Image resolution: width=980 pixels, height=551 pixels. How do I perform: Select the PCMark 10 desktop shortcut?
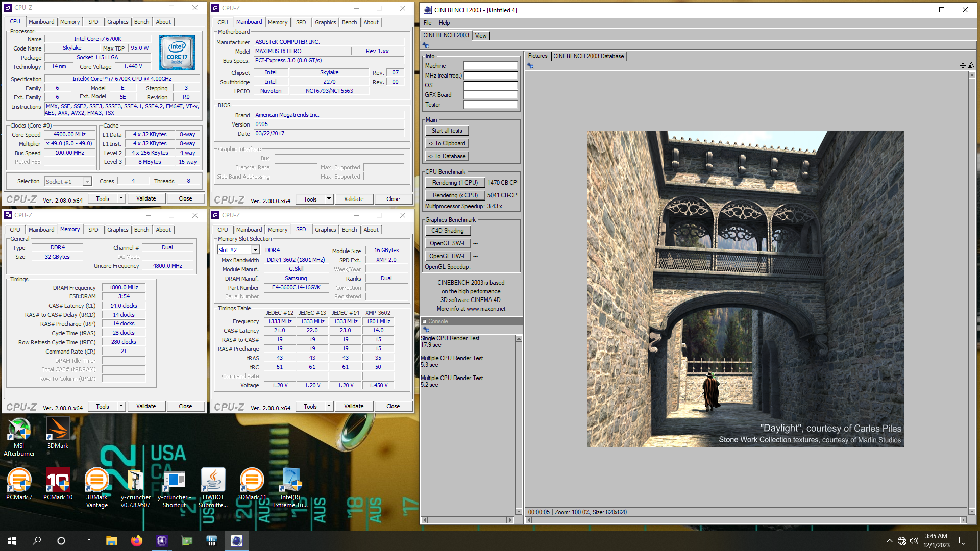(58, 484)
